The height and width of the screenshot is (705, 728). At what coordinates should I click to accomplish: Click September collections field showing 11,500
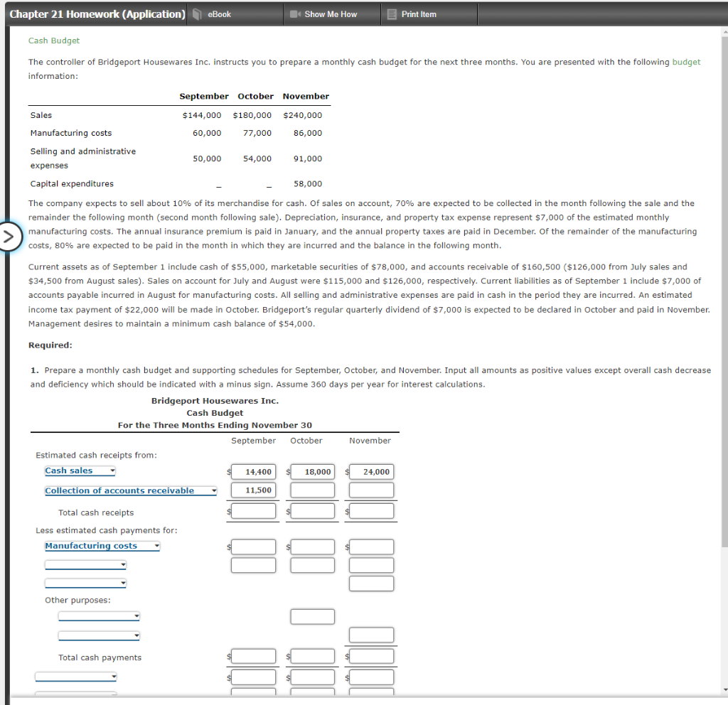pyautogui.click(x=254, y=490)
